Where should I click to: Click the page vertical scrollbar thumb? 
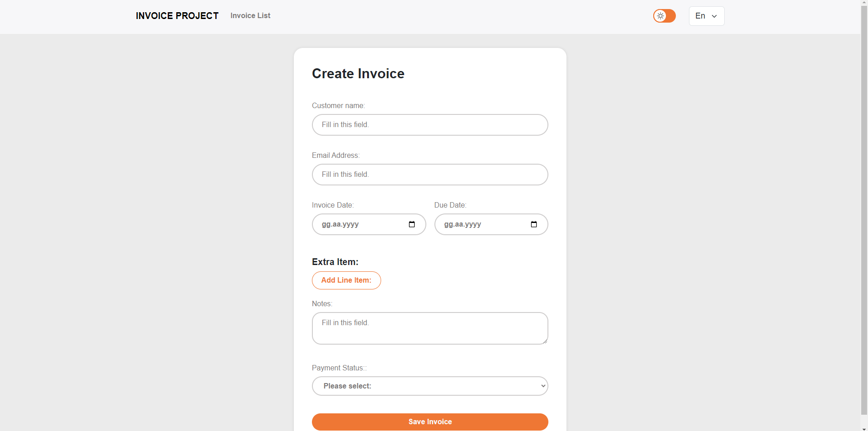tap(864, 210)
